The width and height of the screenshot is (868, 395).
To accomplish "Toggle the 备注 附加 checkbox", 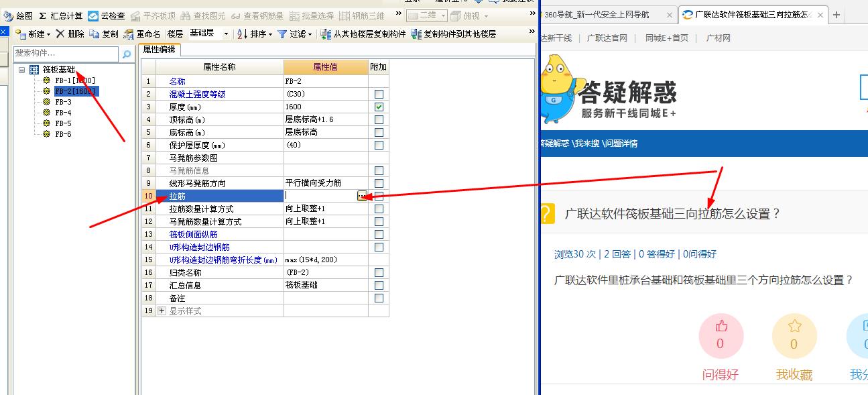I will click(379, 298).
